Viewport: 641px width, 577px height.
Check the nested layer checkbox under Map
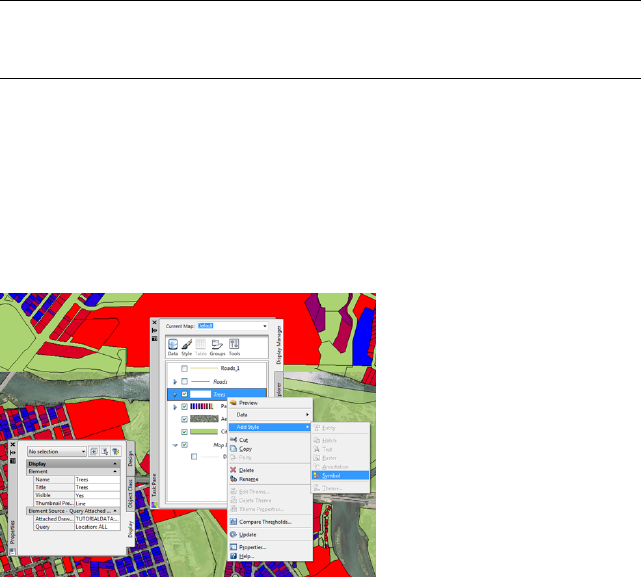point(194,456)
